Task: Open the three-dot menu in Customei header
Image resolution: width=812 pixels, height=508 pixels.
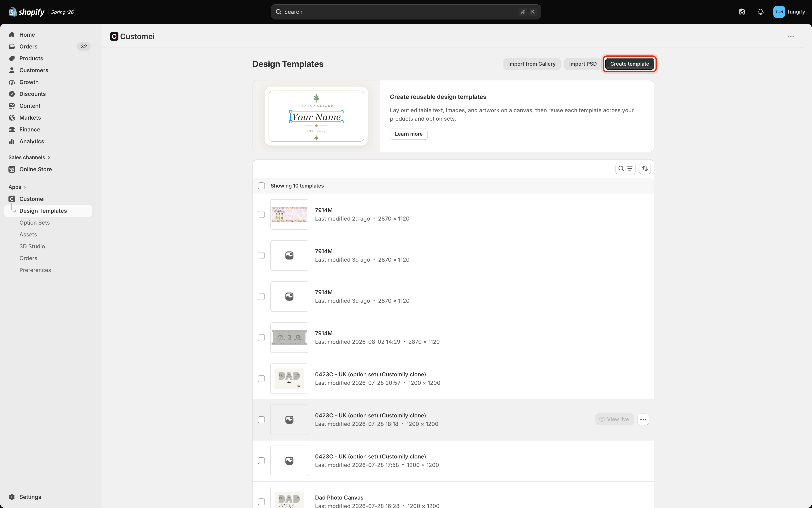Action: pos(791,37)
